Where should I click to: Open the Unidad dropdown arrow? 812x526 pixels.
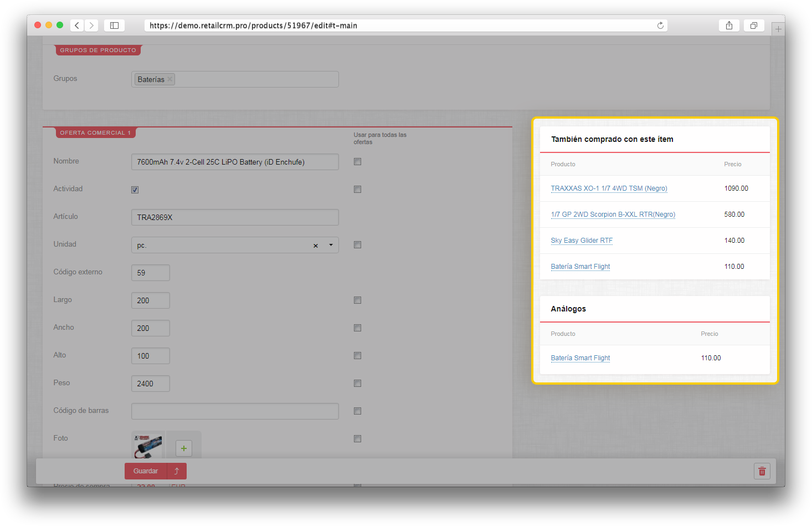(331, 245)
